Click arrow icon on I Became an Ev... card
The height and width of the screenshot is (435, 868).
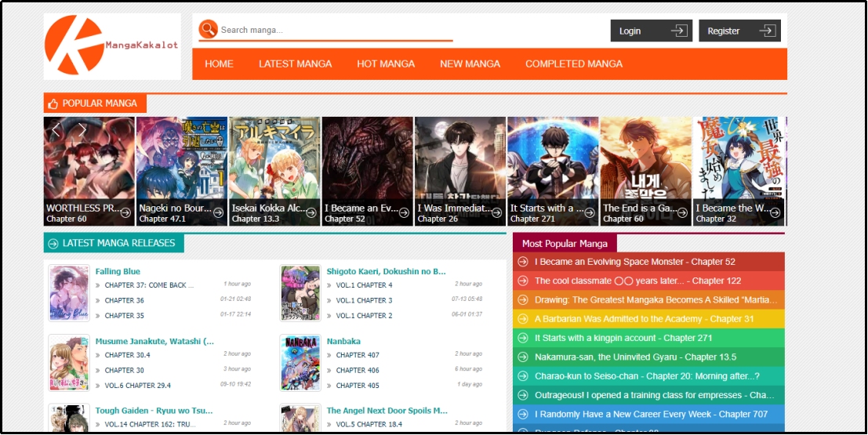click(404, 212)
